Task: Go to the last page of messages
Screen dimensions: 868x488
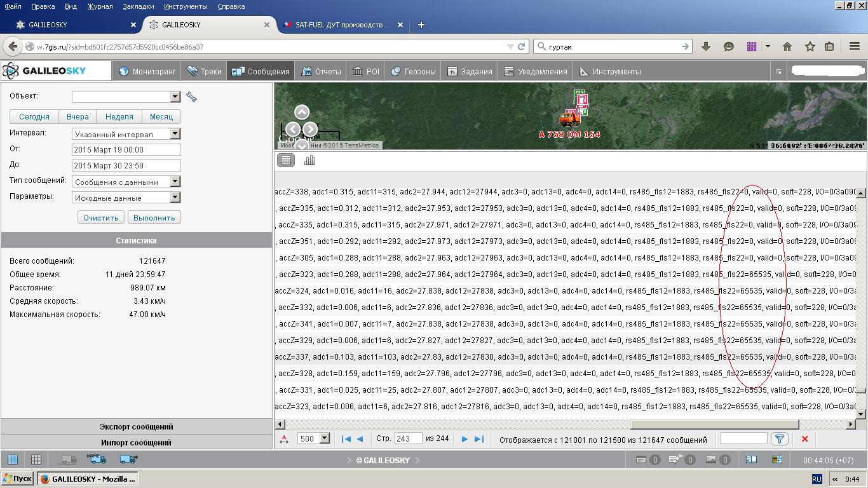Action: click(479, 439)
